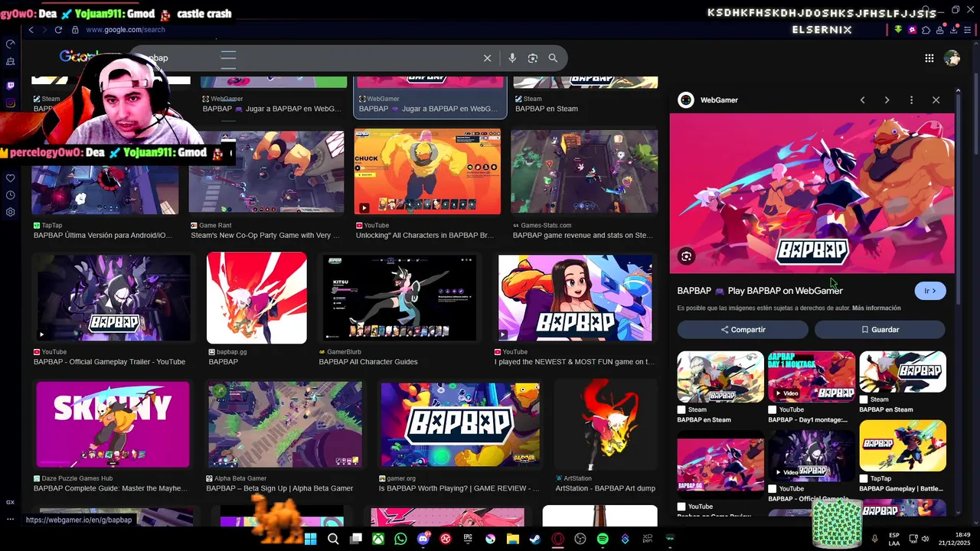Image resolution: width=980 pixels, height=551 pixels.
Task: Open the site security padlock icon
Action: coord(75,30)
